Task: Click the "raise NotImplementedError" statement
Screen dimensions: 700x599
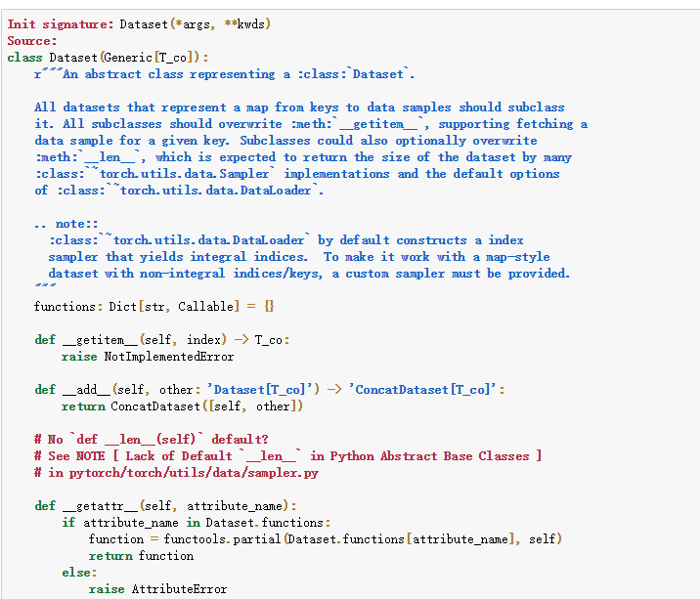Action: point(147,356)
